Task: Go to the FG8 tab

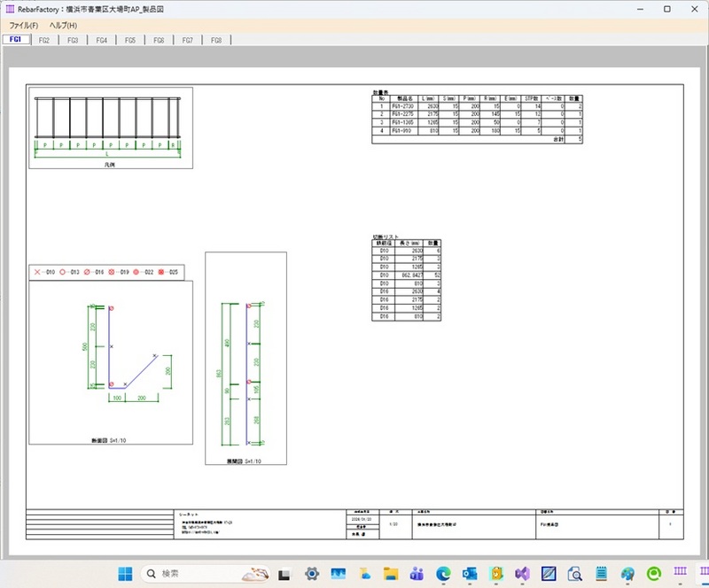Action: 216,40
